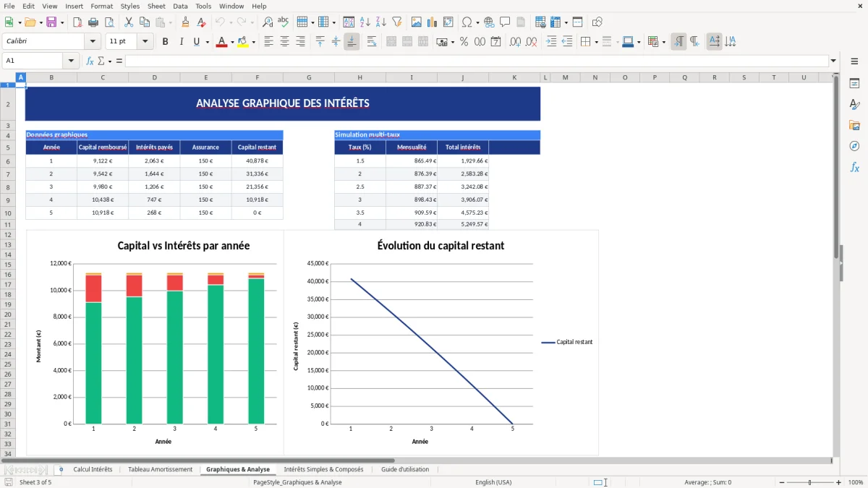This screenshot has height=488, width=868.
Task: Open the font name dropdown
Action: [x=92, y=41]
